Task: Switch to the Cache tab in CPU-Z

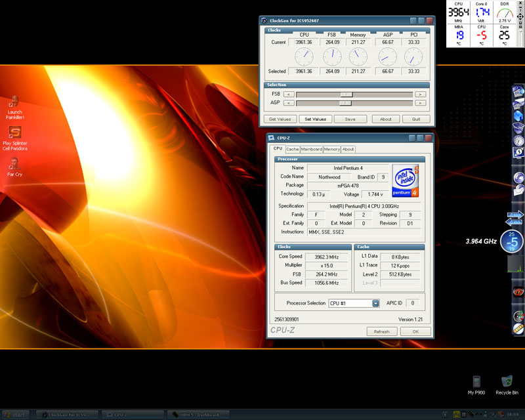Action: 292,149
